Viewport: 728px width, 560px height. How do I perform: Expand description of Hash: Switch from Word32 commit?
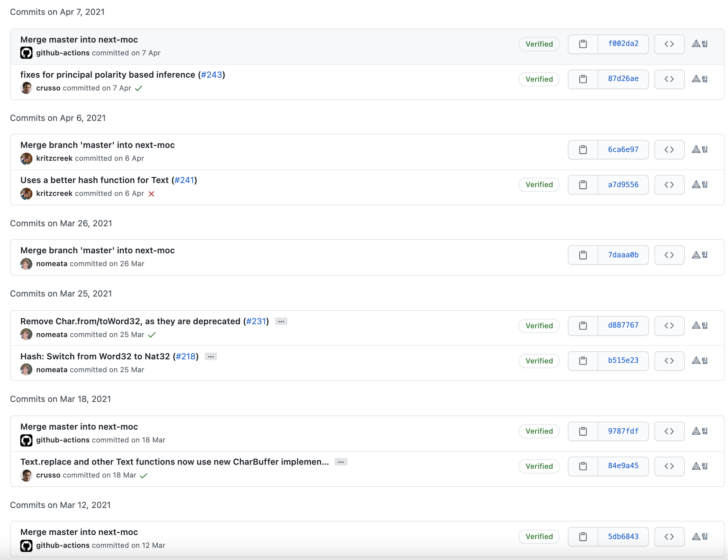click(211, 356)
